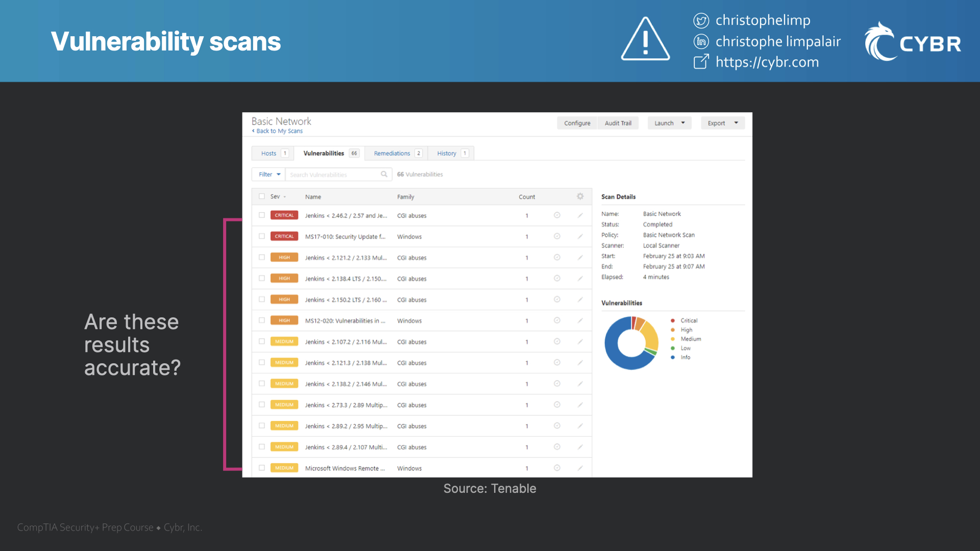Click pencil icon in Jenkins < 2.138.4 LTS row
Viewport: 980px width, 551px height.
(580, 279)
